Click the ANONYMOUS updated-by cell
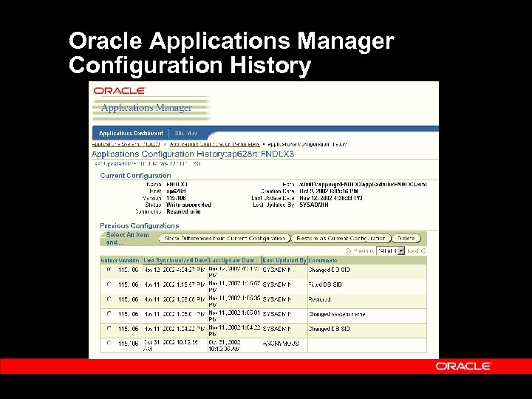The height and width of the screenshot is (399, 532). (281, 344)
